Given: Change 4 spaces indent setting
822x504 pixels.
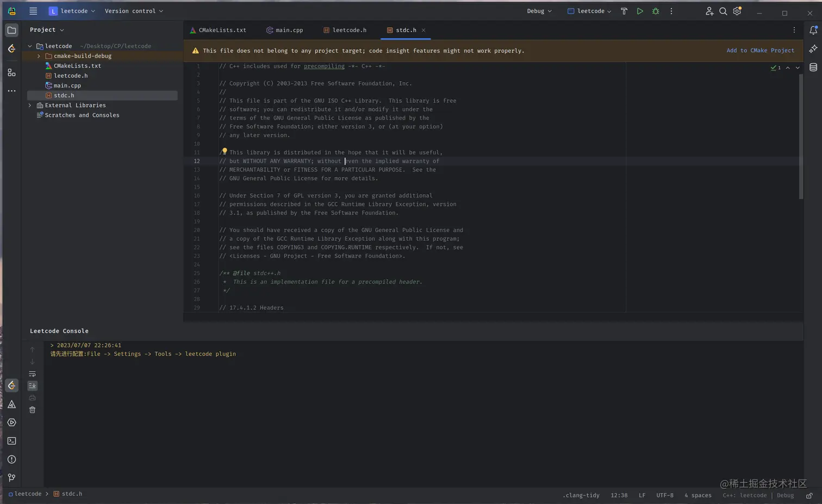Looking at the screenshot, I should [x=698, y=495].
